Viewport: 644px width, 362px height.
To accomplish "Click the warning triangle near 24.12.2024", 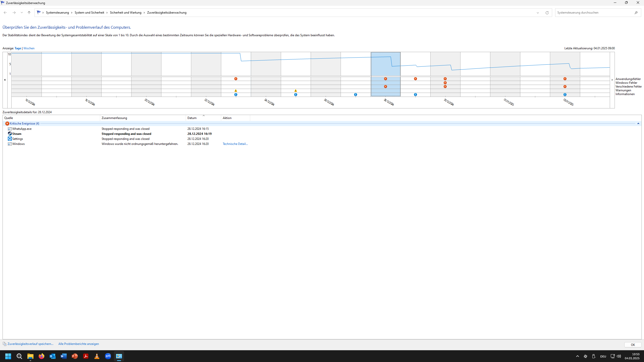I will pyautogui.click(x=295, y=90).
